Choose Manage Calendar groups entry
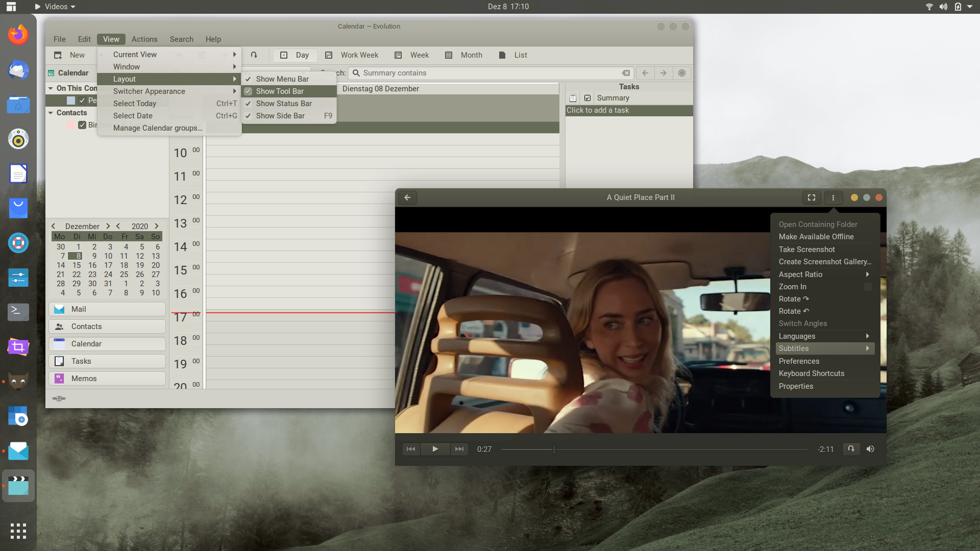This screenshot has width=980, height=551. (x=169, y=128)
